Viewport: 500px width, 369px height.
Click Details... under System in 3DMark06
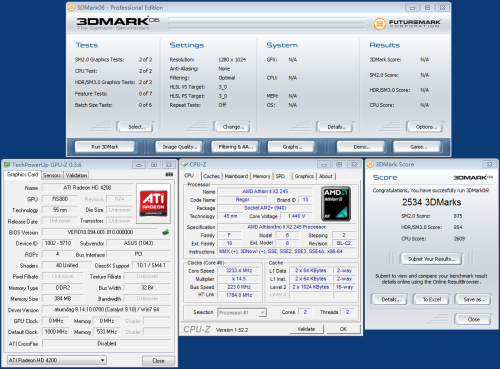tap(335, 127)
